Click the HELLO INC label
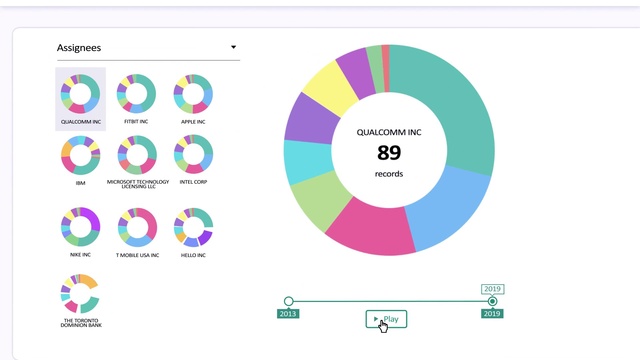 click(193, 256)
